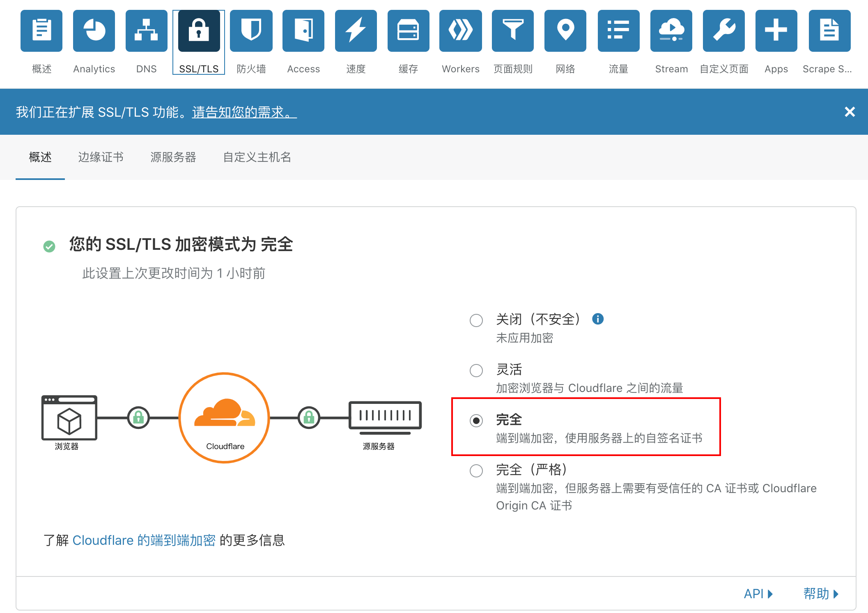868x613 pixels.
Task: Switch to the 自定义主机名 tab
Action: (x=257, y=157)
